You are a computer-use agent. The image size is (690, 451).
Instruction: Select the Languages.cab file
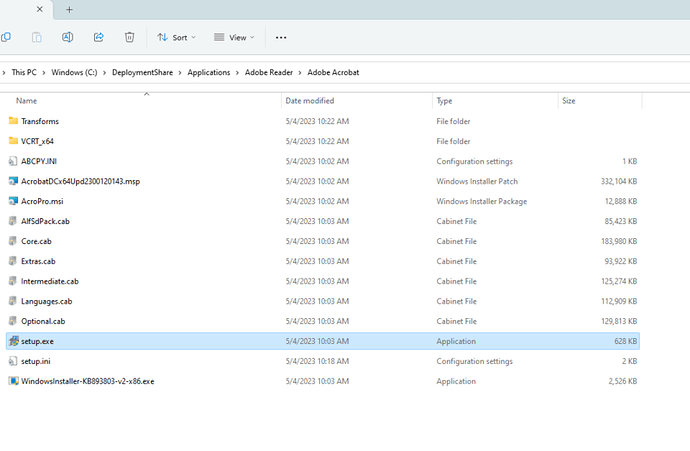click(x=46, y=301)
